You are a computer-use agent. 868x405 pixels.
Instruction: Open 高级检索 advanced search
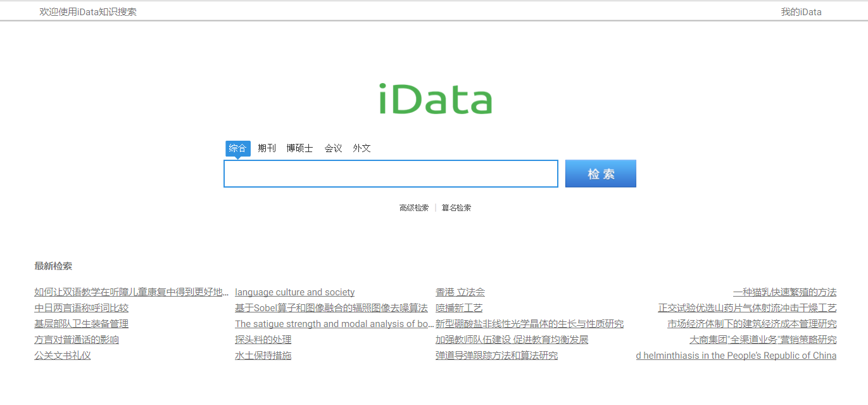(x=414, y=208)
